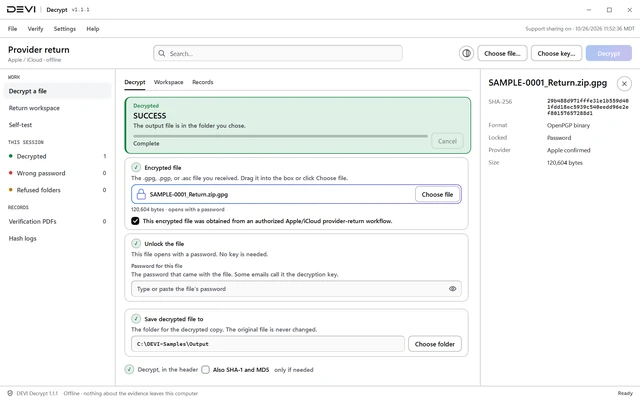Image resolution: width=640 pixels, height=400 pixels.
Task: Click the SAMPLE-0001_Return.zip.gpg panel title
Action: pos(547,83)
